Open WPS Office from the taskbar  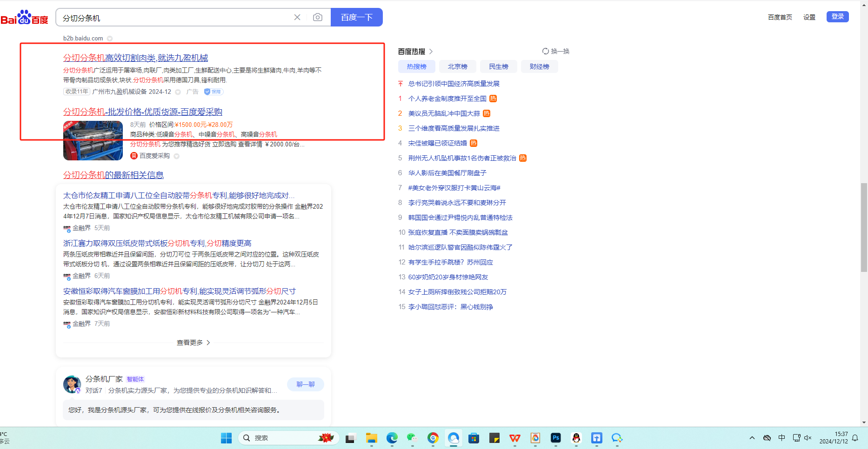(514, 438)
